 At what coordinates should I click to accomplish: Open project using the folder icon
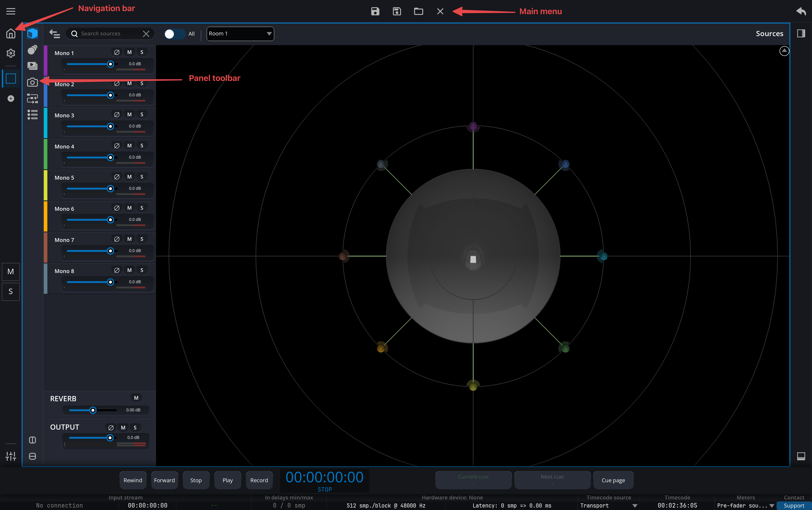(x=418, y=12)
